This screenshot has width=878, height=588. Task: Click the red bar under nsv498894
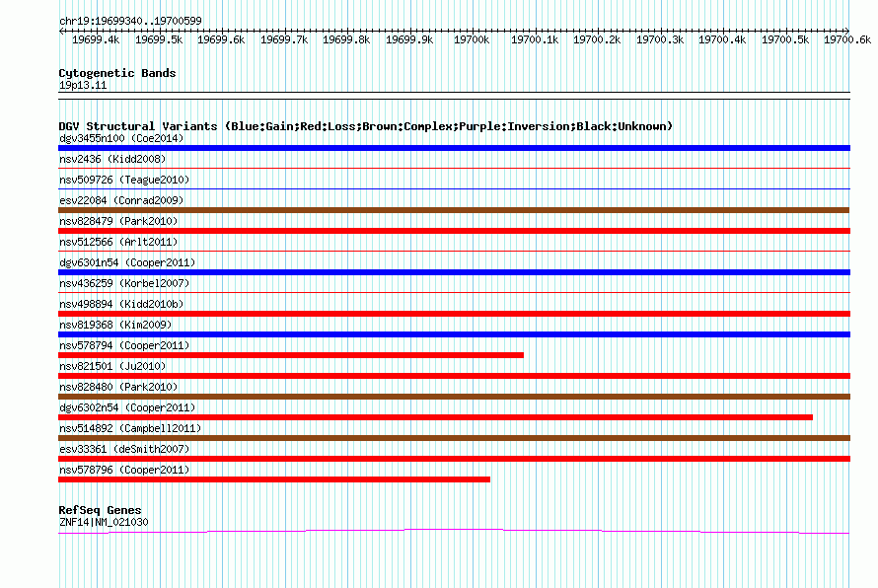point(454,314)
